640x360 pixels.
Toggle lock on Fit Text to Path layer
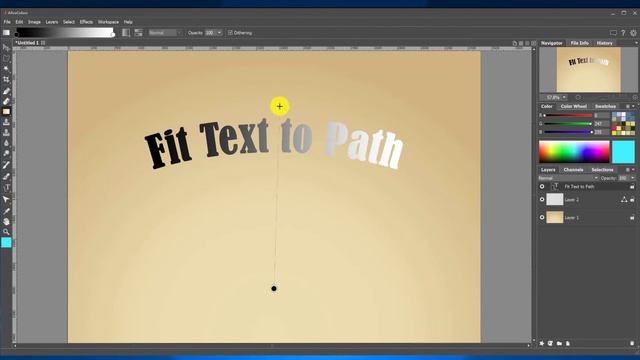coord(632,187)
